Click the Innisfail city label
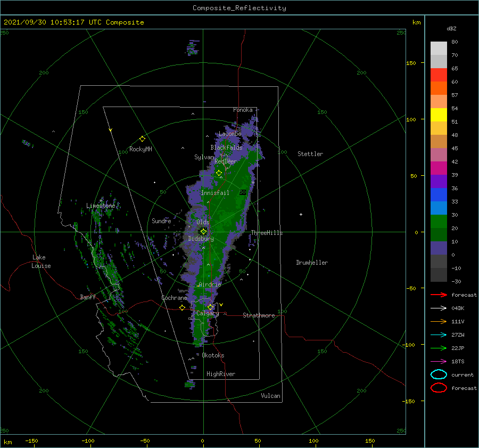This screenshot has width=479, height=448. click(x=215, y=193)
